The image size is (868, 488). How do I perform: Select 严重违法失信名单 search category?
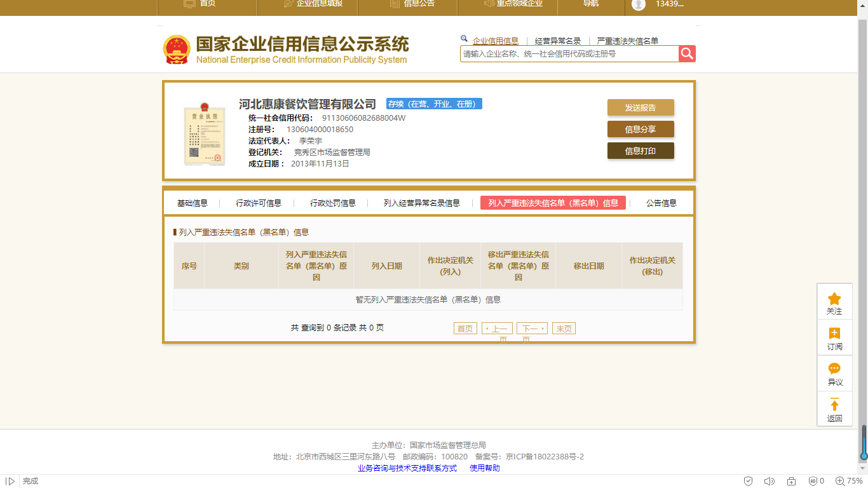628,41
